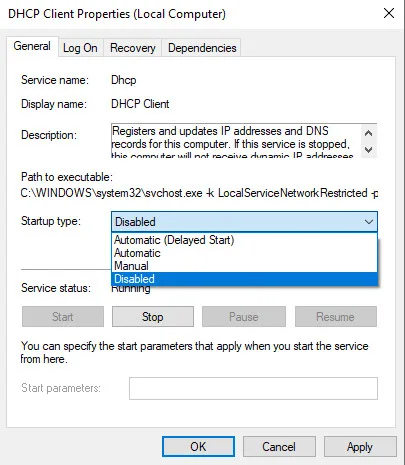Click the Startup type combo box field
The image size is (405, 465).
(x=244, y=222)
